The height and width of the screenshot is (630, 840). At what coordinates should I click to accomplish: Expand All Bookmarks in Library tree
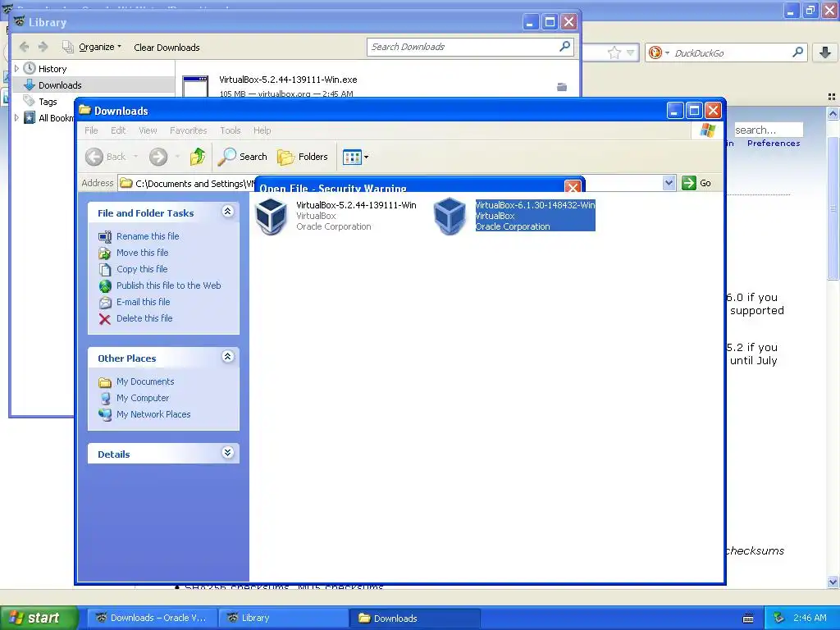coord(16,118)
